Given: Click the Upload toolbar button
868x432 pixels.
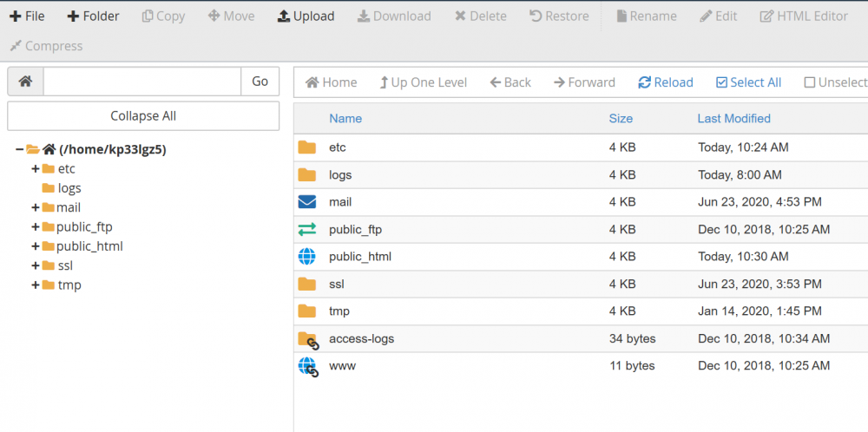Looking at the screenshot, I should (x=306, y=16).
